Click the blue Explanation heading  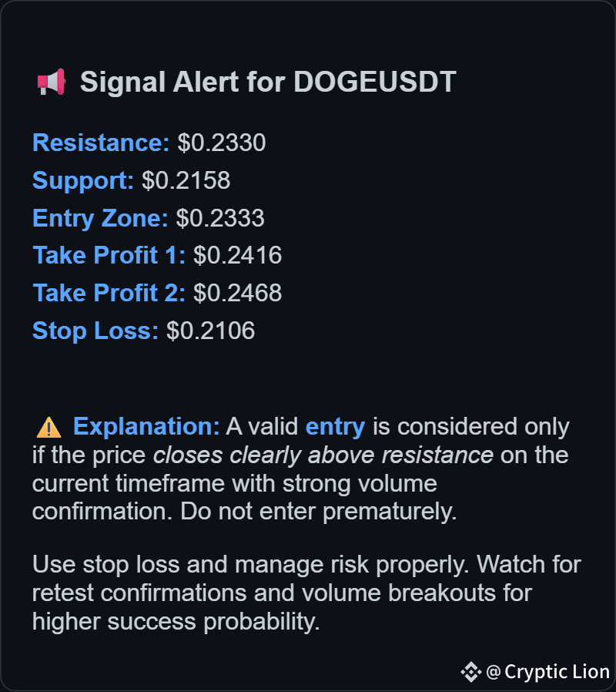pos(146,427)
